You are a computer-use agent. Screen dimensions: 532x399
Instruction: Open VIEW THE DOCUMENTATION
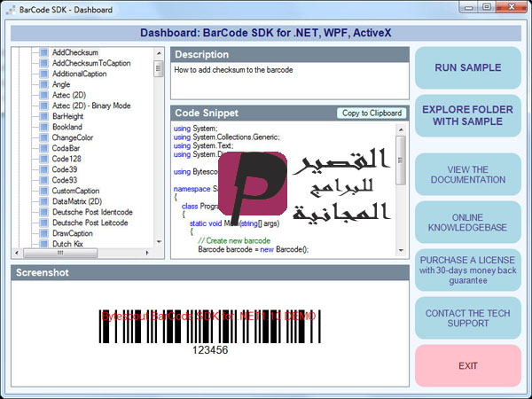click(x=468, y=175)
